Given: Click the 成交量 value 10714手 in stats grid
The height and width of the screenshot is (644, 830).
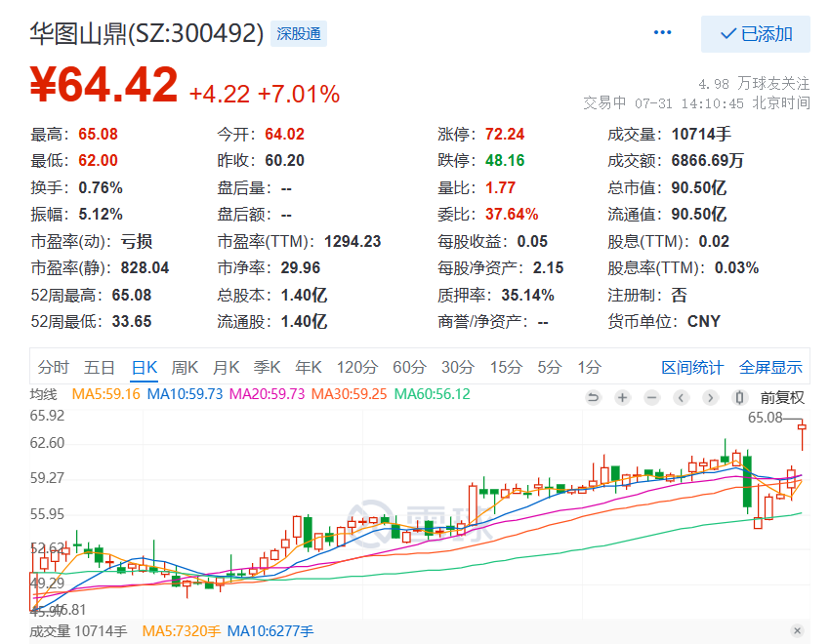Looking at the screenshot, I should coord(701,135).
